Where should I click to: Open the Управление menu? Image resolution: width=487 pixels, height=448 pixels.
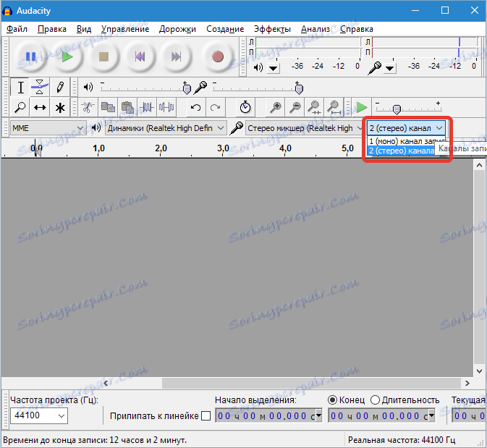click(125, 29)
